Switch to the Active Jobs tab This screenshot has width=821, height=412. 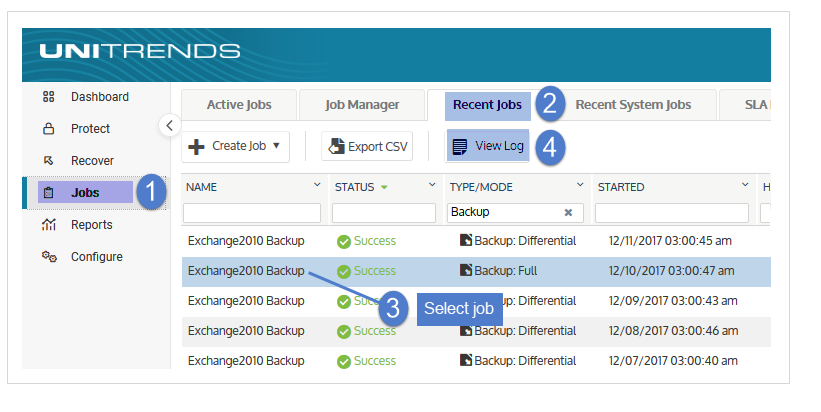[x=239, y=105]
